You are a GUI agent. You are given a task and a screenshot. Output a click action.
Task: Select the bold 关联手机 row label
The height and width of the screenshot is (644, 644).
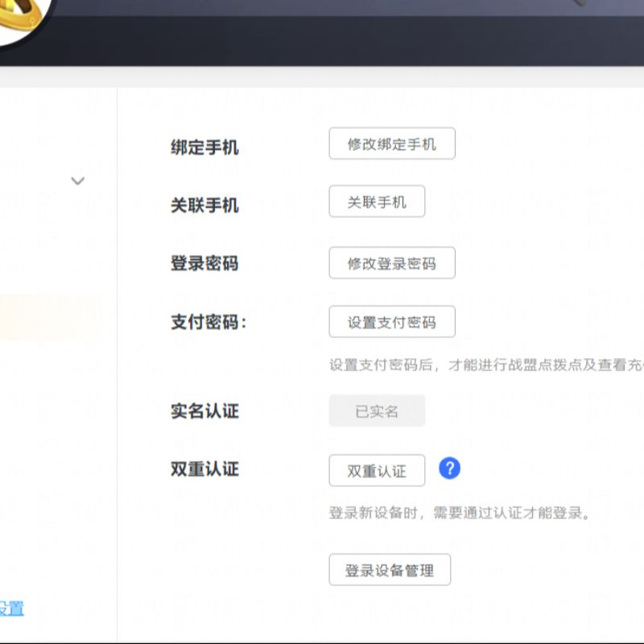click(x=204, y=205)
